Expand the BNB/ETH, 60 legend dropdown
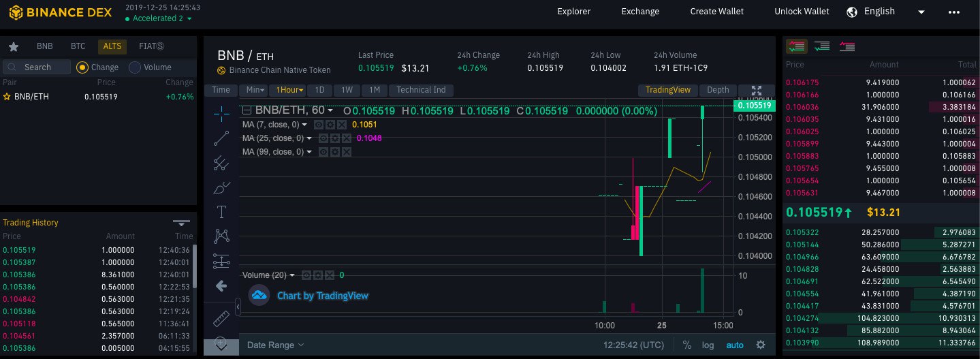The height and width of the screenshot is (359, 980). (330, 110)
